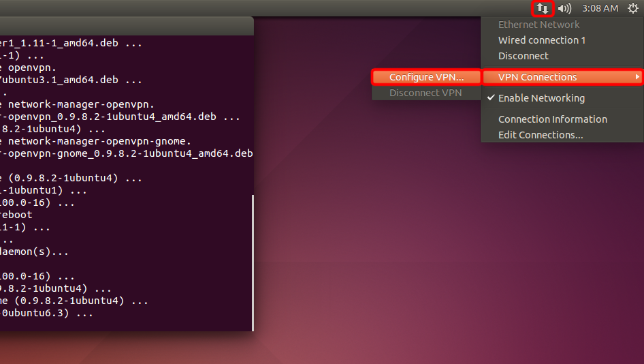Click the terminal line mentioning reboot
This screenshot has height=364, width=644.
tap(16, 215)
